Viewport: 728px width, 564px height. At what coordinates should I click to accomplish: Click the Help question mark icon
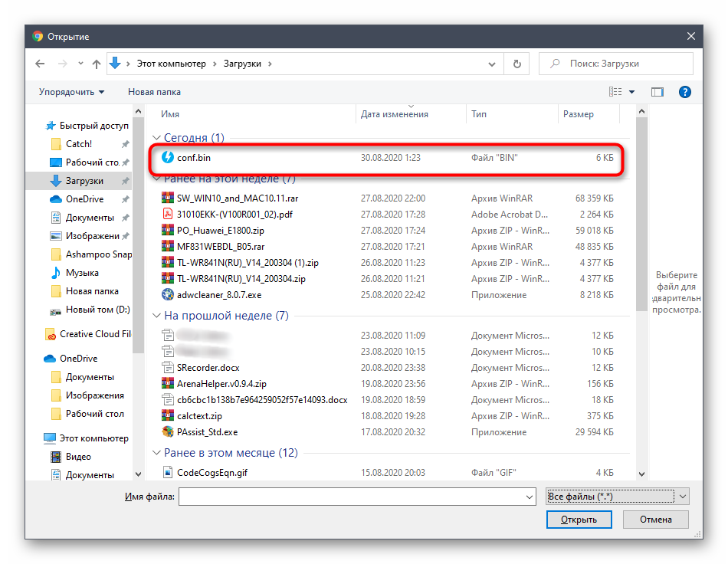[685, 92]
